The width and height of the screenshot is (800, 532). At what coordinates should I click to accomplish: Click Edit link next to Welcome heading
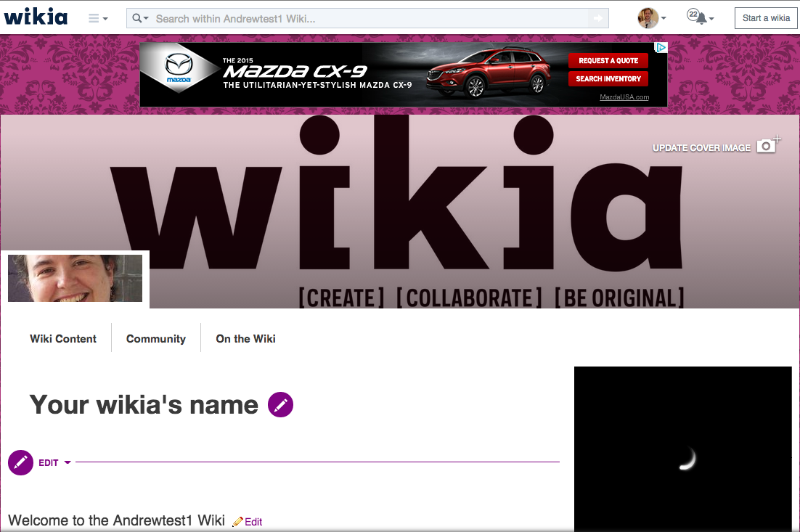(x=248, y=522)
